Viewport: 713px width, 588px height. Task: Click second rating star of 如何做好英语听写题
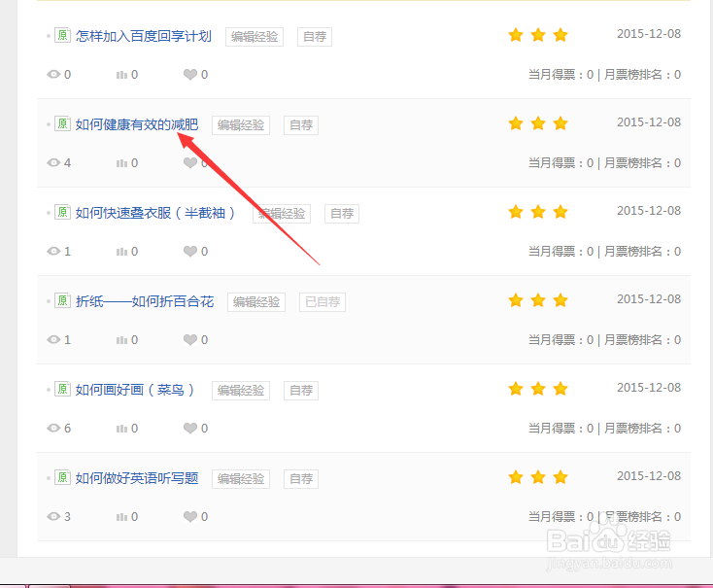(538, 477)
